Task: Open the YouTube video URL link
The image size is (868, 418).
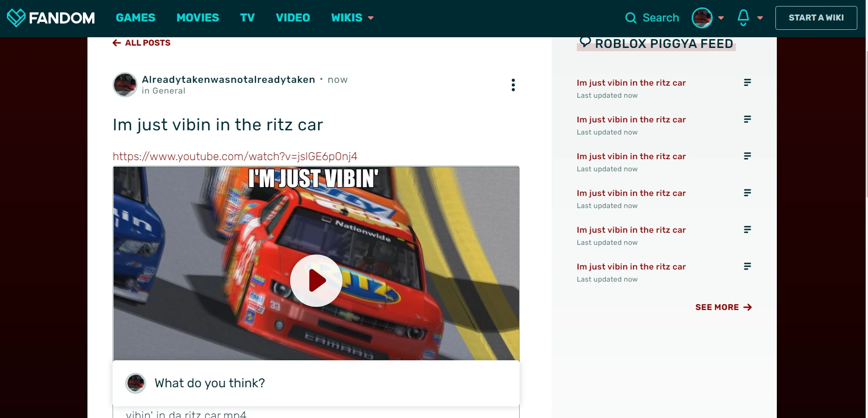Action: (235, 156)
